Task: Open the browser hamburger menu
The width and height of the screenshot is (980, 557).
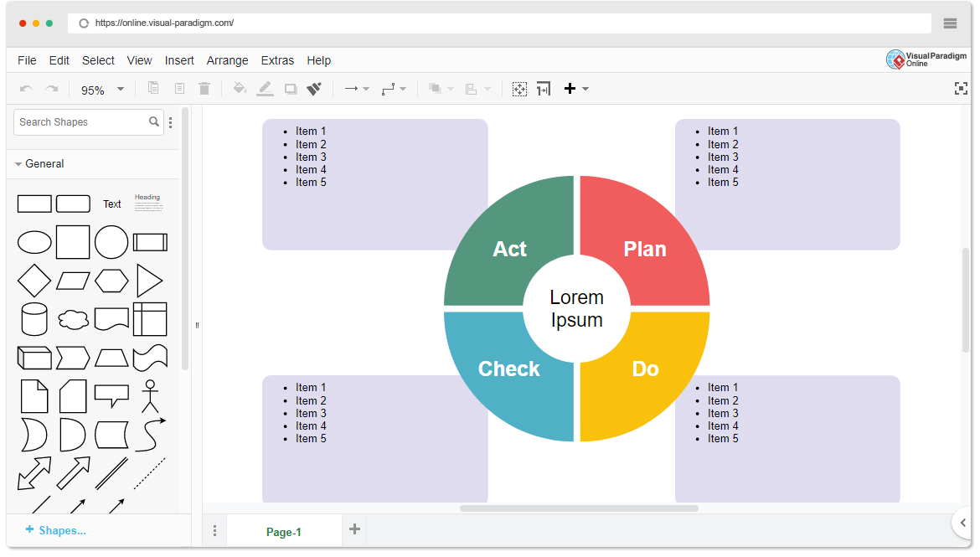Action: coord(950,23)
